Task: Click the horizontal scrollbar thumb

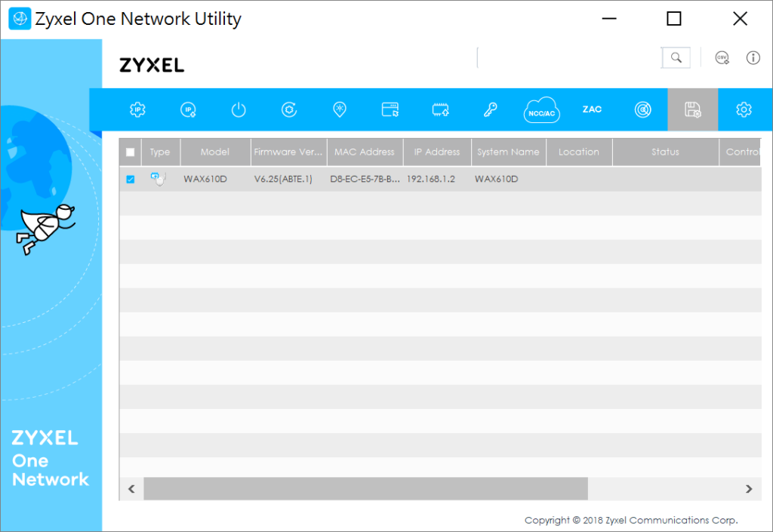Action: (x=365, y=489)
